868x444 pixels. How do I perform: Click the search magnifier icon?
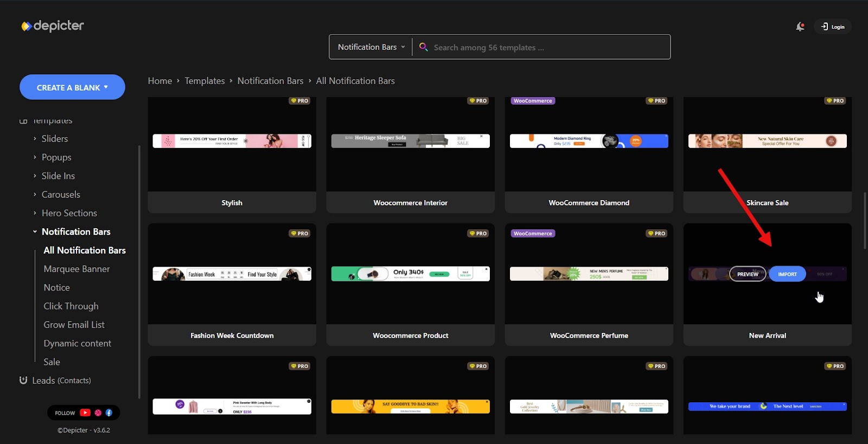(x=424, y=47)
